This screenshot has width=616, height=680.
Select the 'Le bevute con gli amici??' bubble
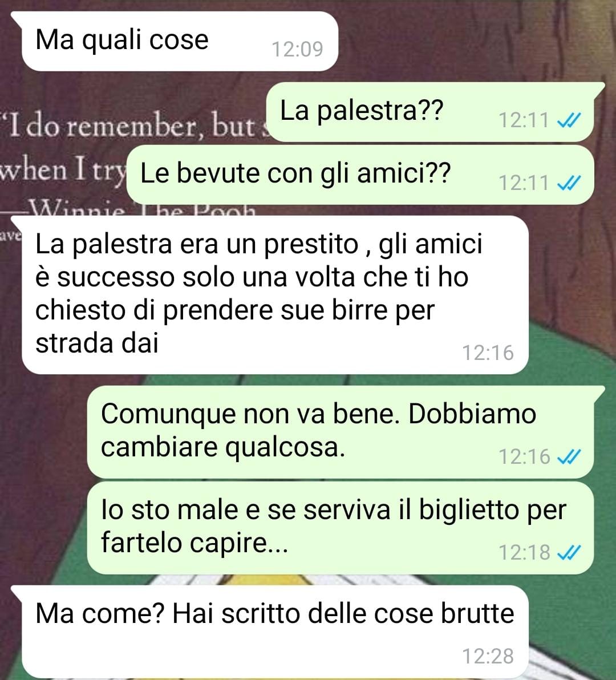pos(360,175)
